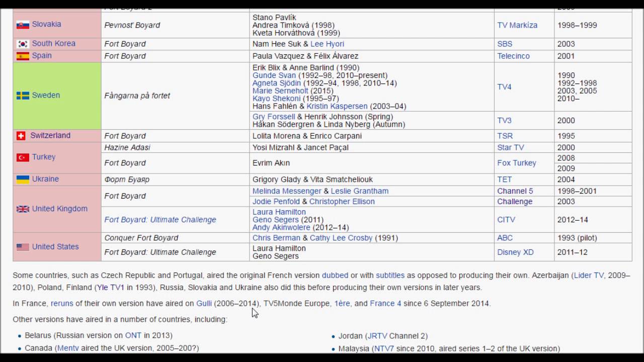Follow the CITV network link
The width and height of the screenshot is (644, 362).
506,220
